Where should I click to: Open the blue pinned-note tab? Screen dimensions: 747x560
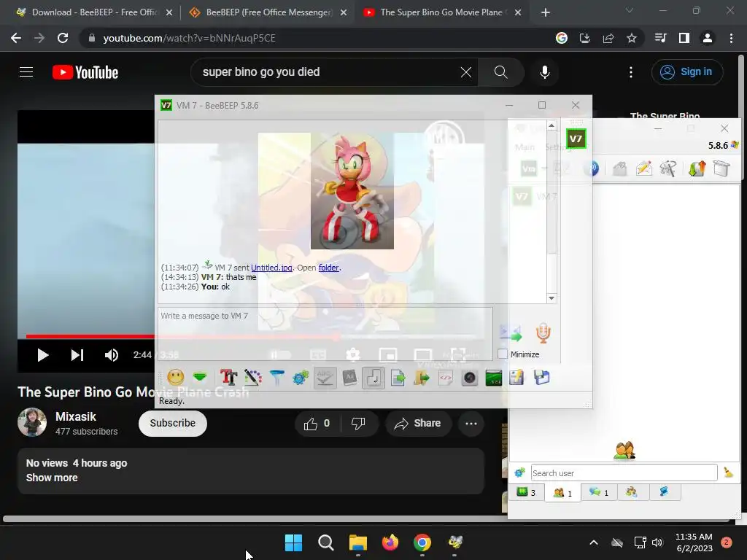664,492
